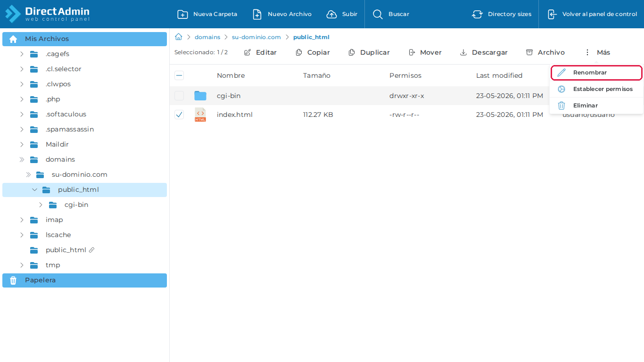
Task: Click the Duplicar icon in toolbar
Action: 352,52
